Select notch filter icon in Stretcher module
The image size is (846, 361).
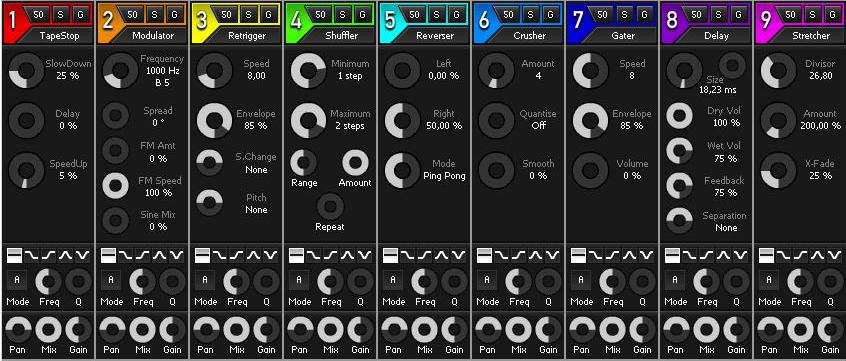point(835,255)
